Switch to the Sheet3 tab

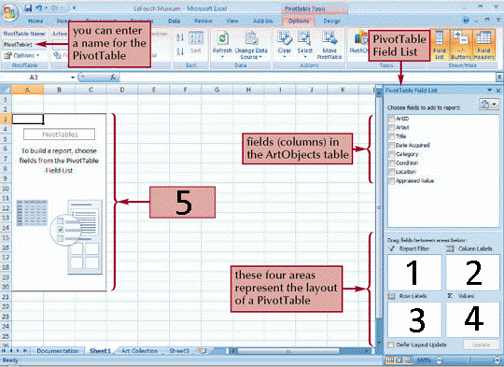[179, 351]
